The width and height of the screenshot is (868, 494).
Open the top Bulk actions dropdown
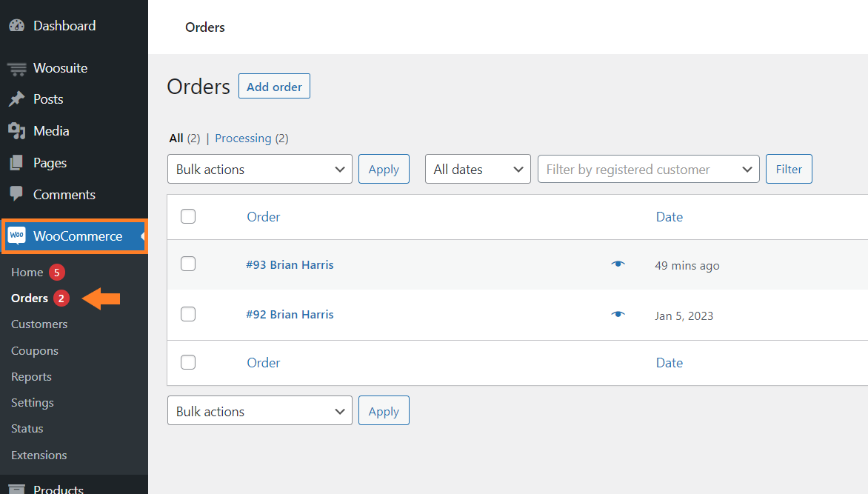tap(259, 169)
